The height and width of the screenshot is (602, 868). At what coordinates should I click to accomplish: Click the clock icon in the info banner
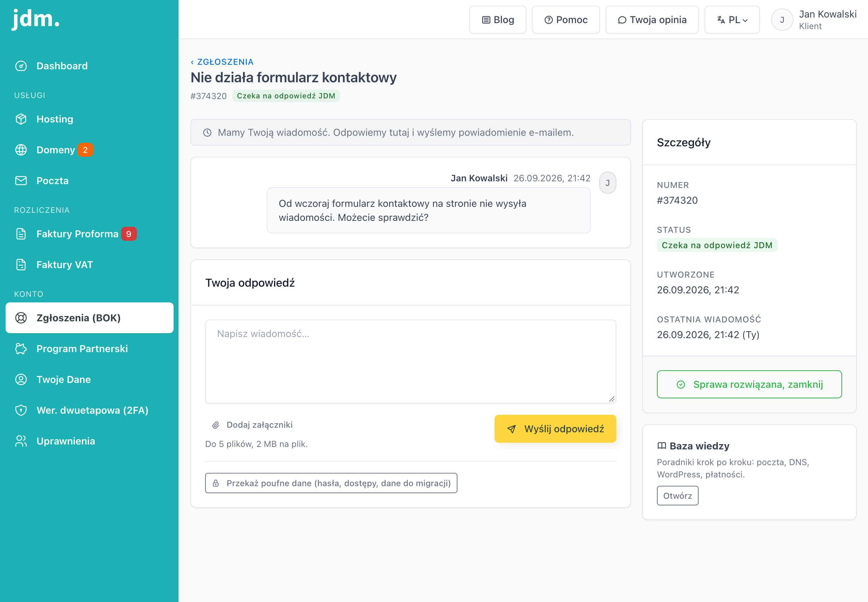207,133
